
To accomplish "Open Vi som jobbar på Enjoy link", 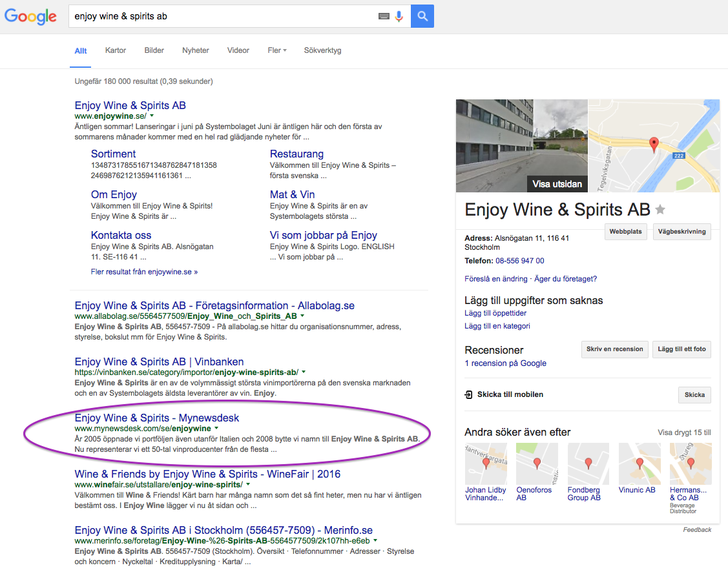I will tap(323, 235).
